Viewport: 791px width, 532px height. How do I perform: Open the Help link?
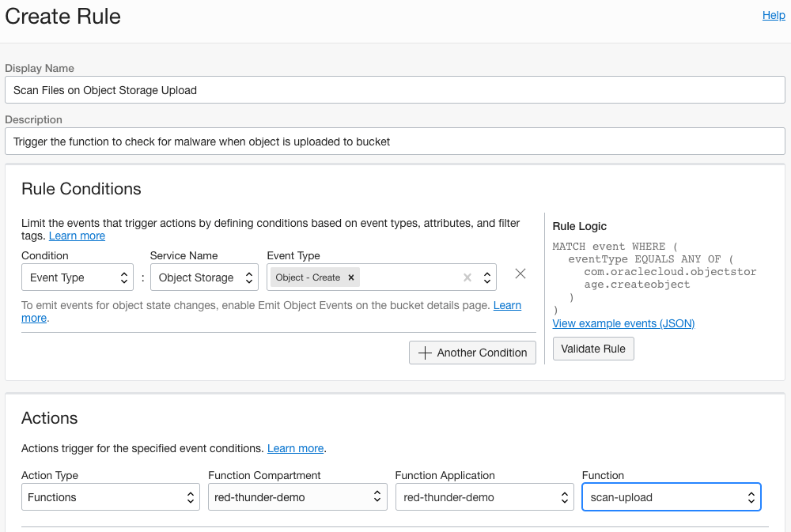coord(773,15)
